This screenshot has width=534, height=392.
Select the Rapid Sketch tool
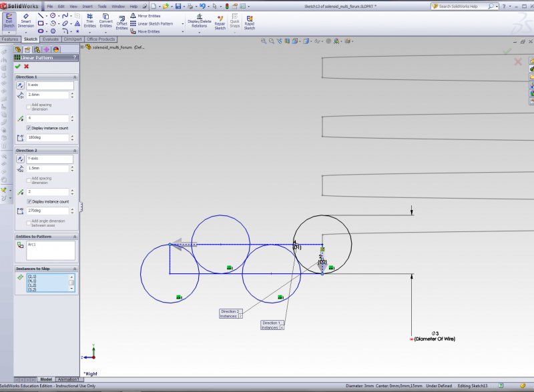tap(249, 21)
